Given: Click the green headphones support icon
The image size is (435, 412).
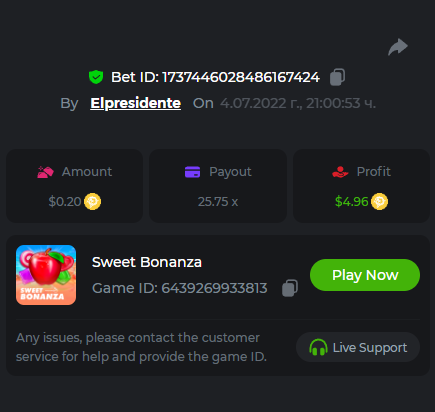Looking at the screenshot, I should pos(318,347).
